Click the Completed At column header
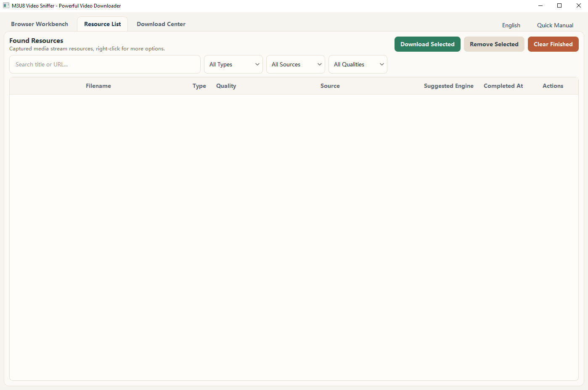This screenshot has height=390, width=588. point(503,86)
